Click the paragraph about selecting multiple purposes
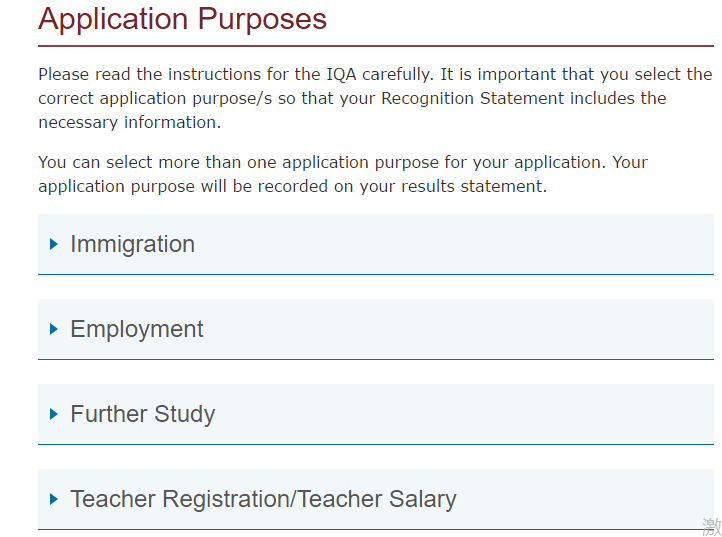The image size is (722, 537). 343,174
